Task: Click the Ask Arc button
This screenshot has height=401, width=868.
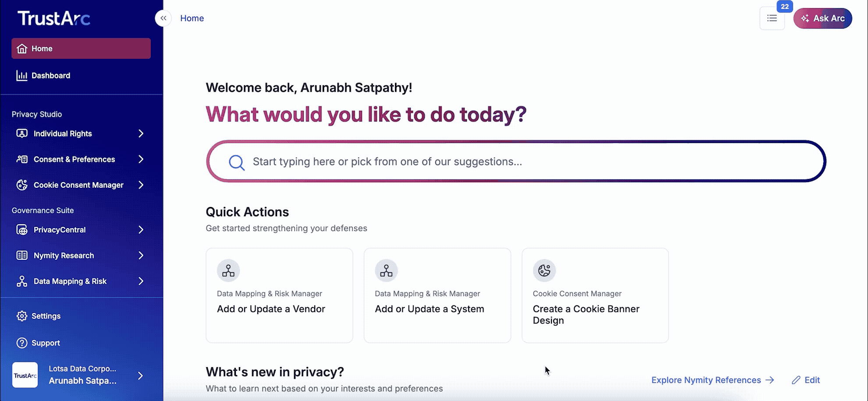Action: pos(823,18)
